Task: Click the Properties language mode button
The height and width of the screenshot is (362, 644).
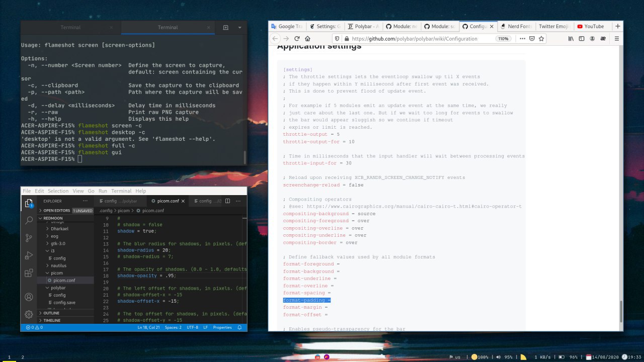Action: pos(222,327)
